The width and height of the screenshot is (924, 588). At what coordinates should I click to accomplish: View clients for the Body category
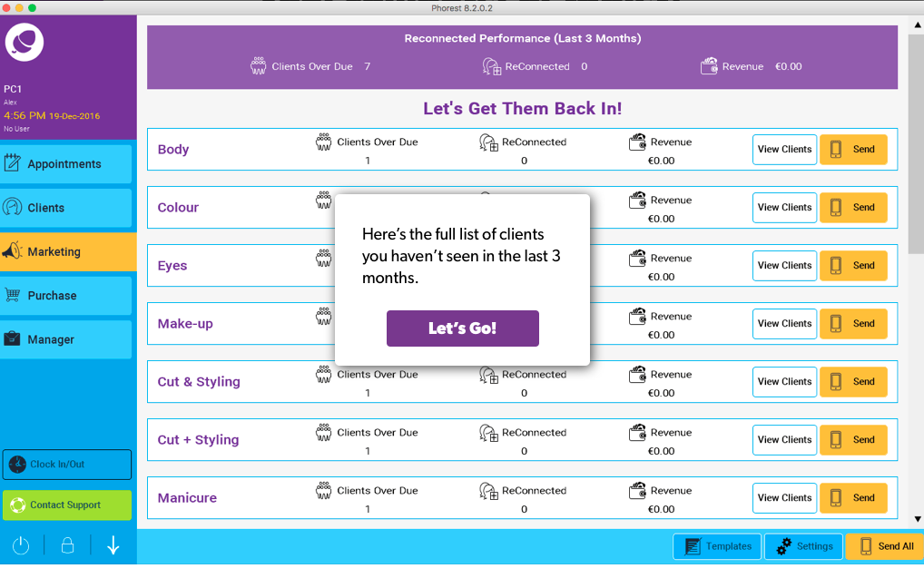(x=784, y=149)
